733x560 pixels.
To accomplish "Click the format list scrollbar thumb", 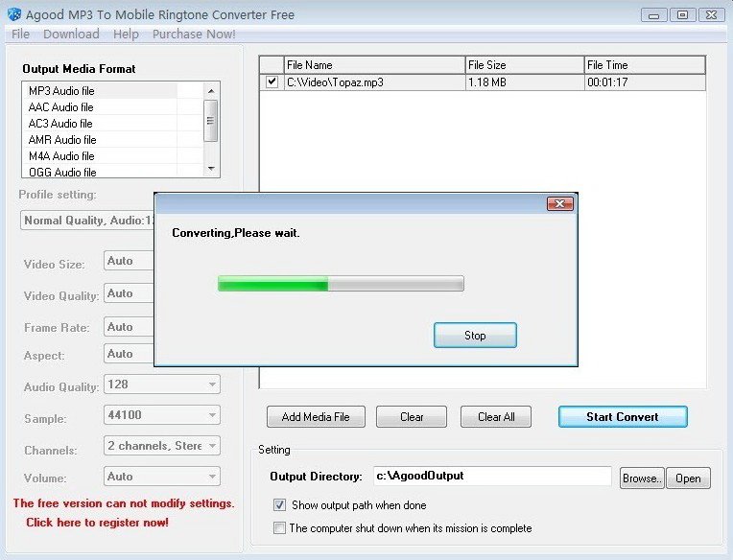I will point(211,121).
